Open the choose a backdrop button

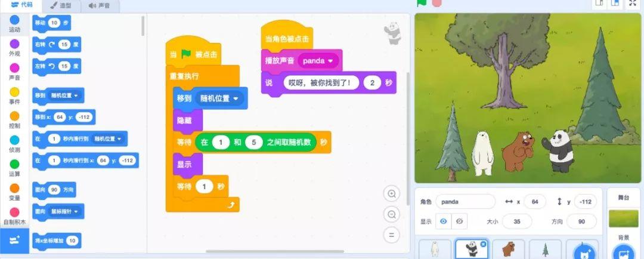click(x=623, y=251)
